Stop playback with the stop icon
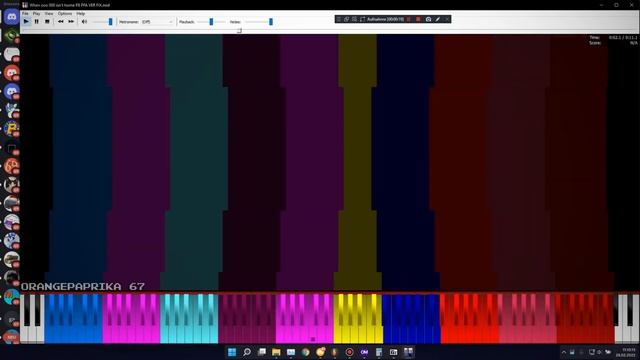The height and width of the screenshot is (360, 640). (47, 22)
